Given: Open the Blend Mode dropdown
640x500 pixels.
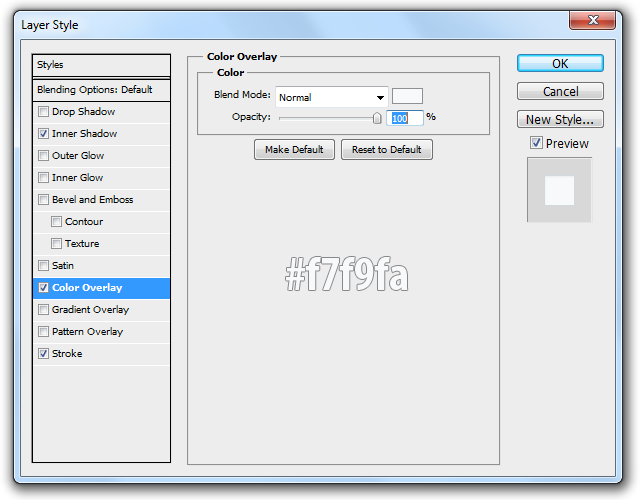Looking at the screenshot, I should (332, 97).
